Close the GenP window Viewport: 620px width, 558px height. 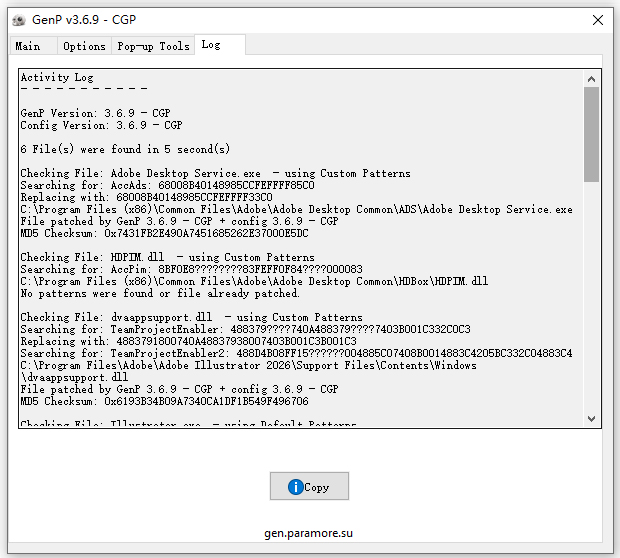pos(597,20)
